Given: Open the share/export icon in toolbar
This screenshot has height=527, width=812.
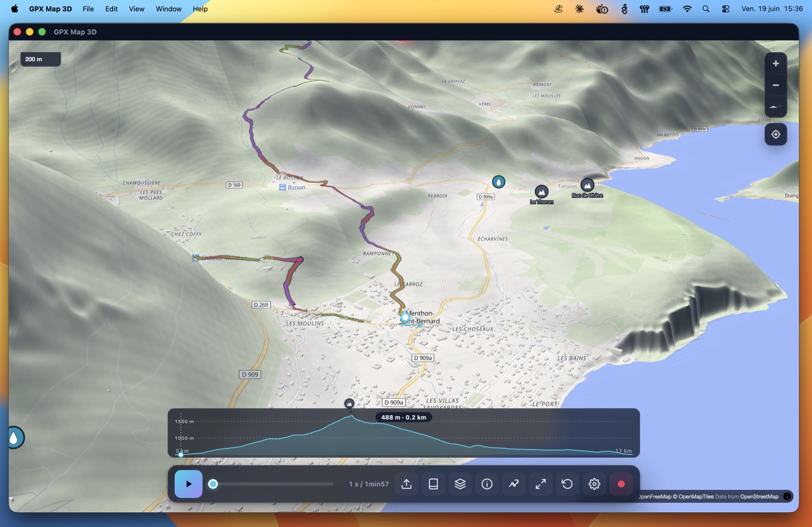Looking at the screenshot, I should click(x=407, y=484).
